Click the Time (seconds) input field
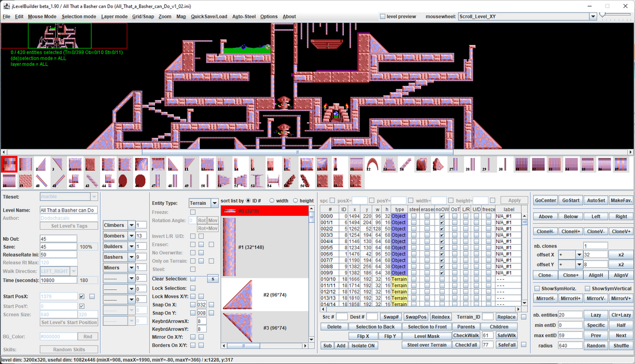 59,280
